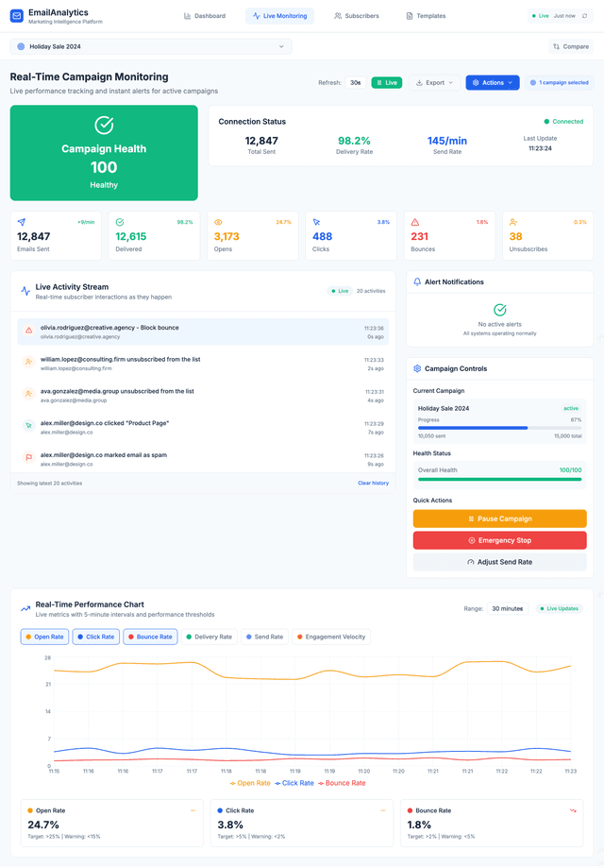Open the Templates tab
604x868 pixels.
click(426, 16)
